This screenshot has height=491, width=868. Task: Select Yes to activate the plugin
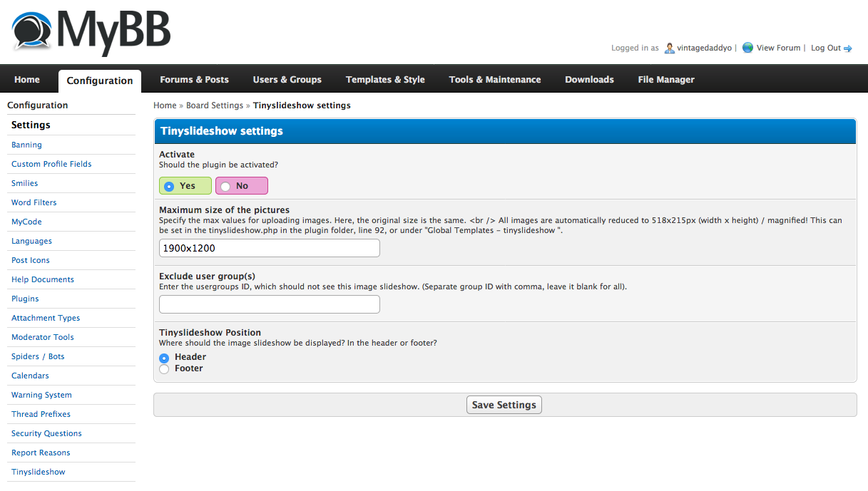169,186
